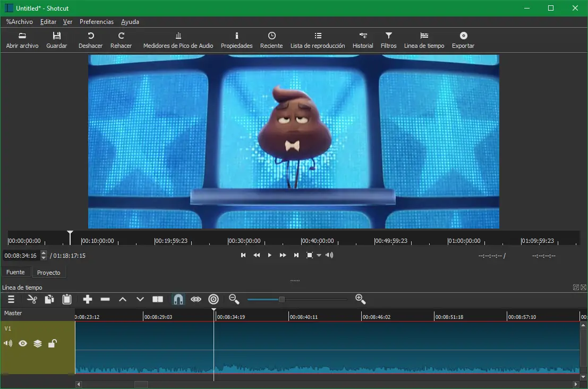Mute the V1 track audio
Viewport: 588px width, 389px height.
point(8,344)
